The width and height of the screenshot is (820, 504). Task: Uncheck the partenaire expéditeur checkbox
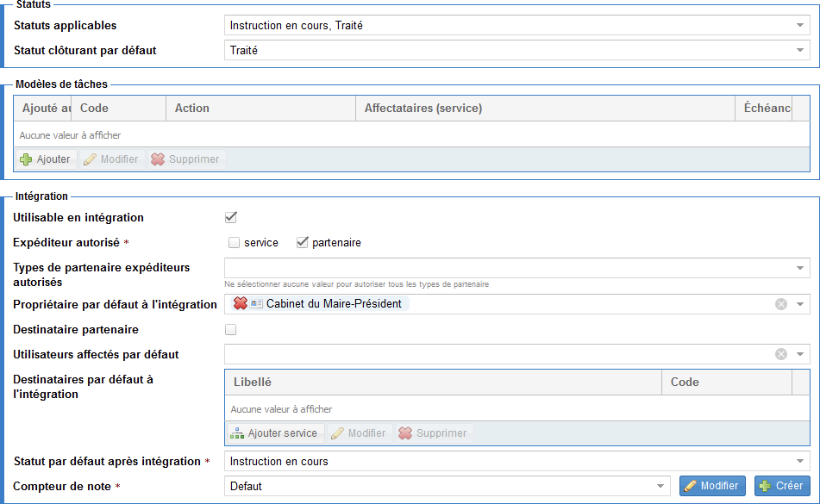pyautogui.click(x=302, y=243)
